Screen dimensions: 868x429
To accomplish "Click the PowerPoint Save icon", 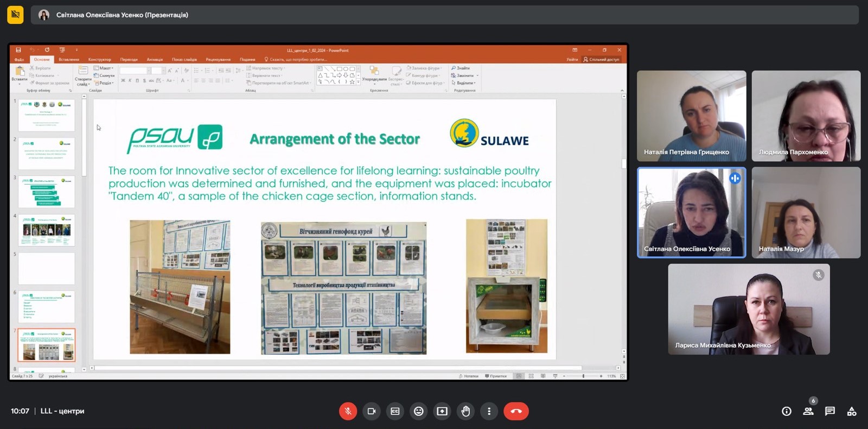I will [x=18, y=50].
